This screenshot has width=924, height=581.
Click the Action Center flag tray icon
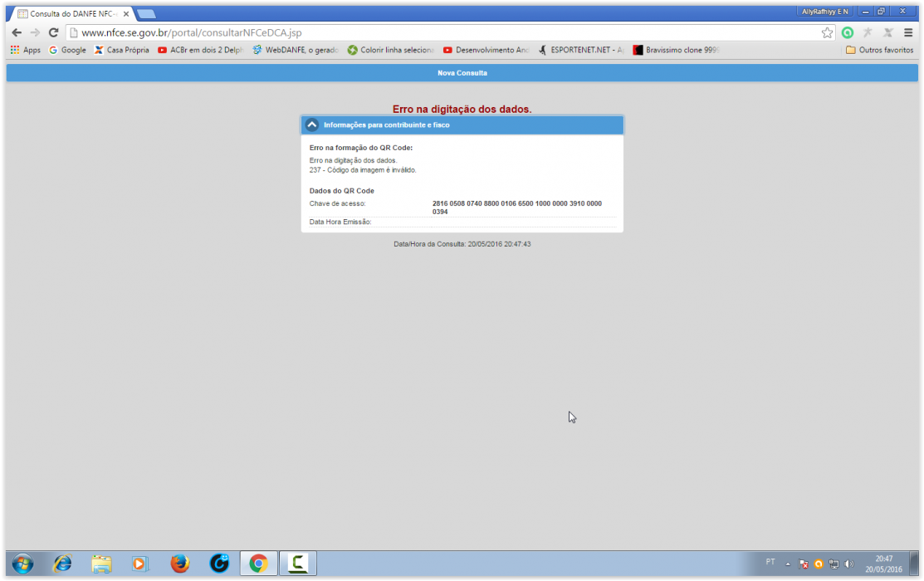[803, 564]
